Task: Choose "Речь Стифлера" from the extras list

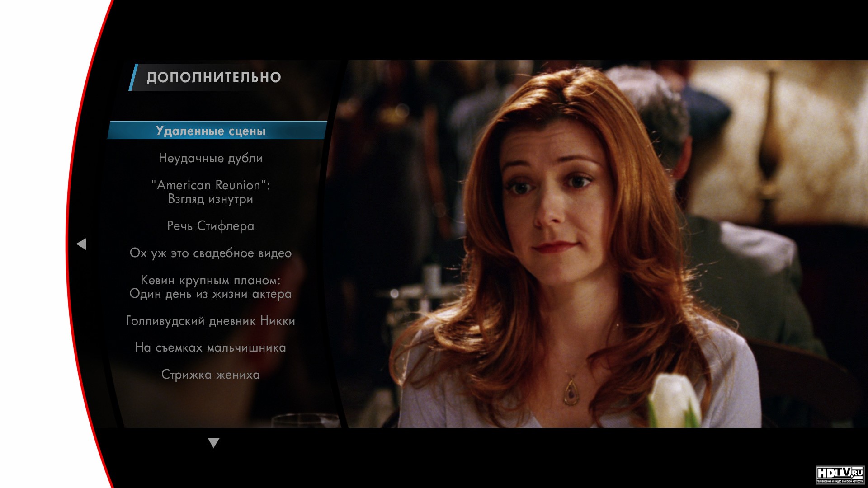Action: tap(211, 226)
